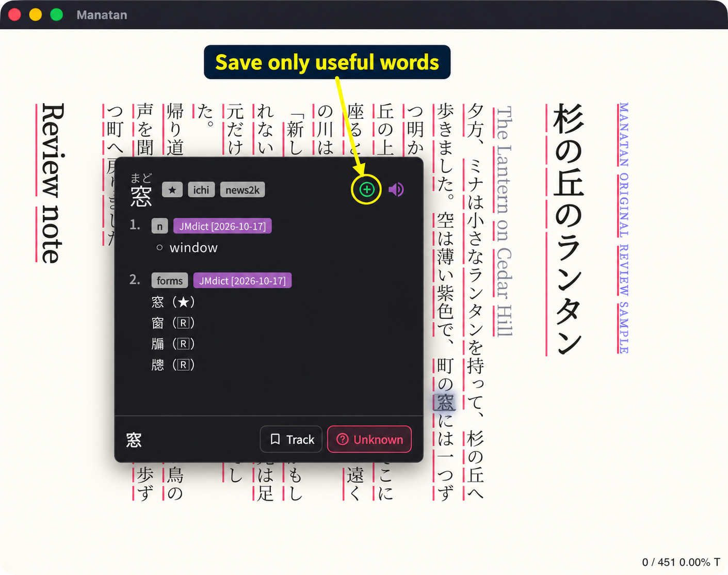Click the "Review note" heading

53,183
